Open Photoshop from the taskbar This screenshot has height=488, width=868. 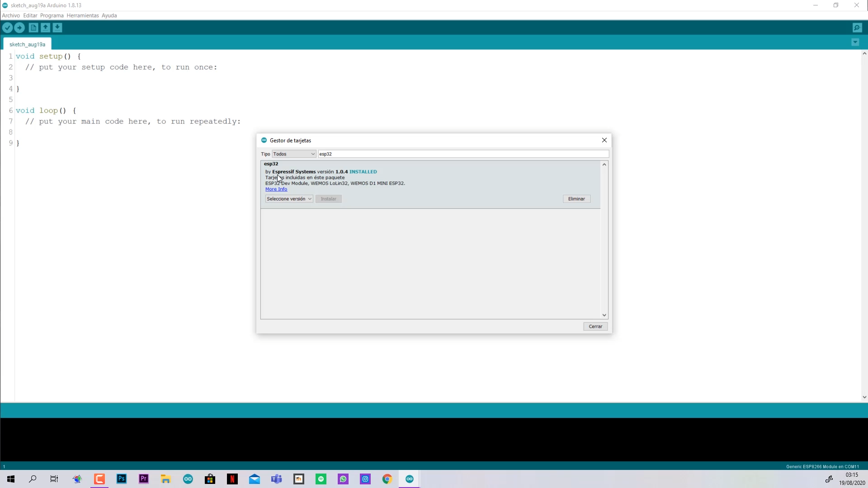pos(122,479)
